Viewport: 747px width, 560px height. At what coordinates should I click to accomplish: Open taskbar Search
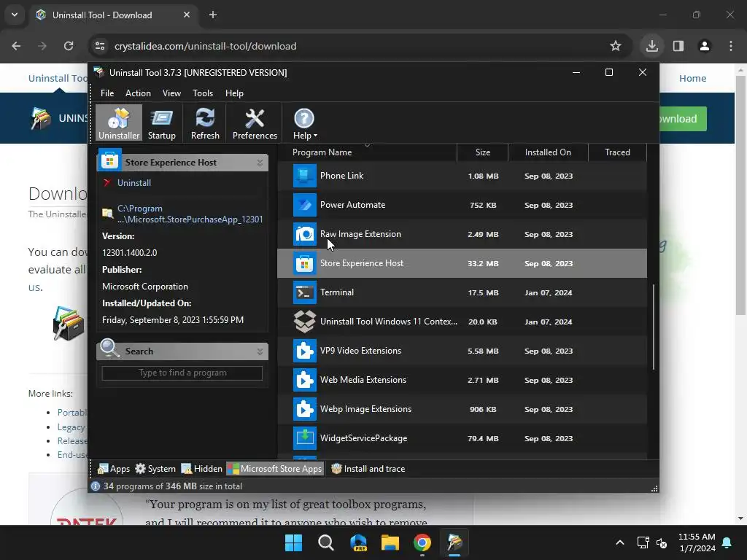326,542
